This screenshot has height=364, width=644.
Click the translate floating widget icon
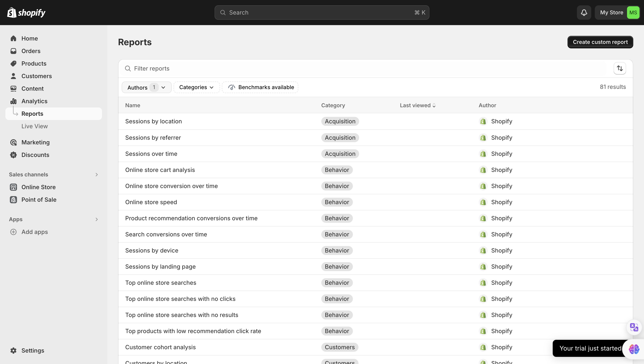[x=634, y=327]
